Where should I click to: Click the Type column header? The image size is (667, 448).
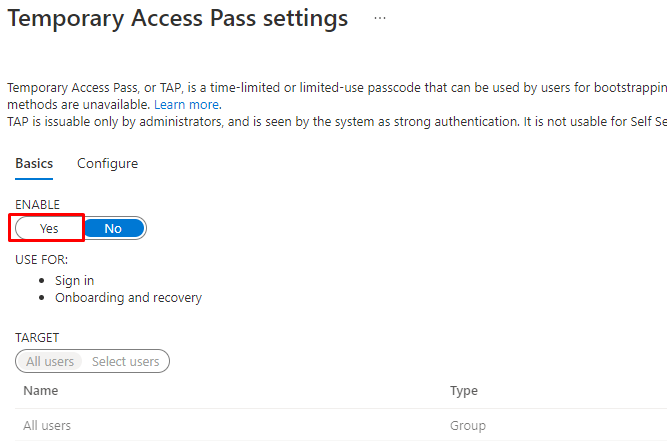click(463, 391)
